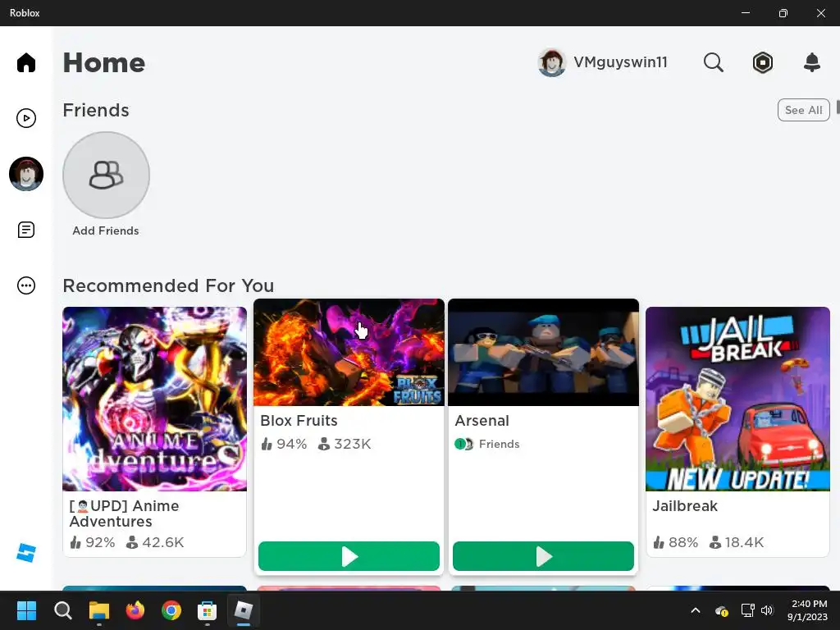Image resolution: width=840 pixels, height=630 pixels.
Task: Restore down the Roblox window
Action: click(x=783, y=13)
